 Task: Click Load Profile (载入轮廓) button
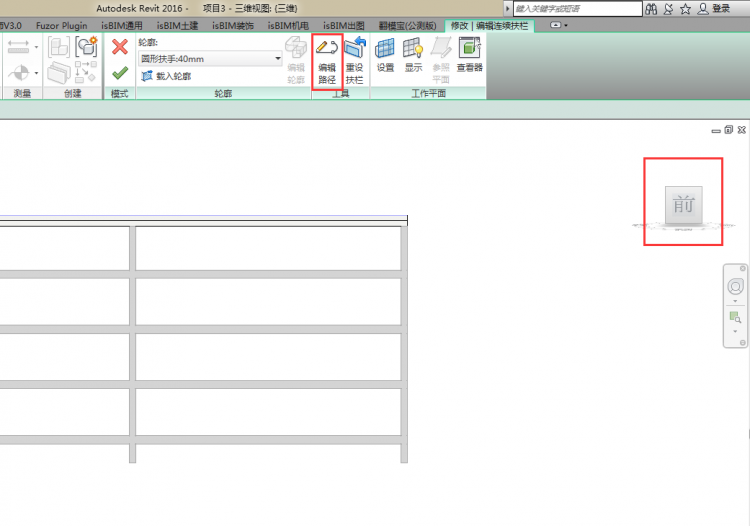[x=165, y=76]
